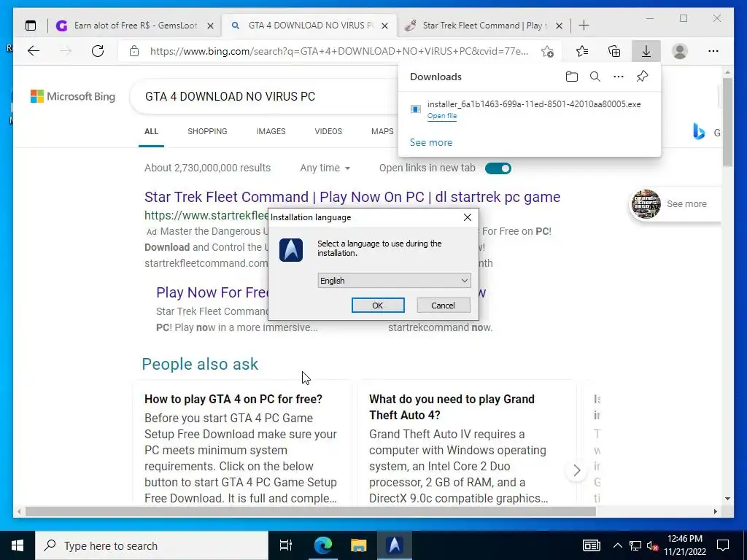Open the English language combo box
The height and width of the screenshot is (560, 747).
(x=394, y=281)
